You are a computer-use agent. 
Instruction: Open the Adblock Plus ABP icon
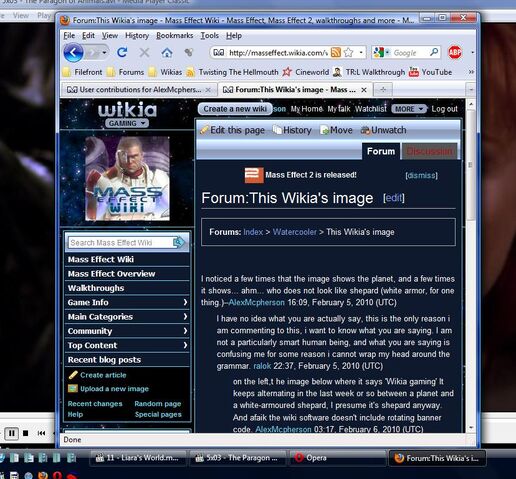[455, 52]
